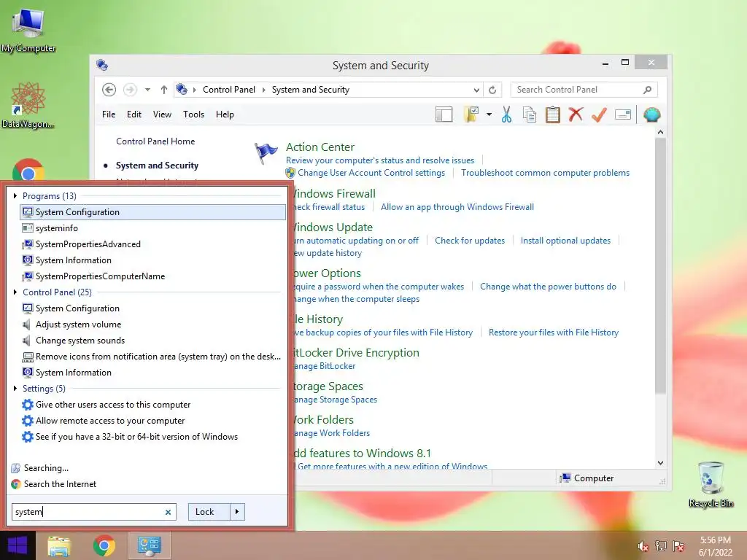Click the red X delete icon
747x560 pixels.
point(576,114)
